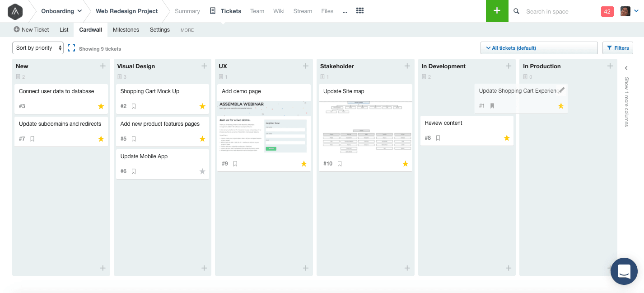
Task: Add a card in the Stakeholder column
Action: (407, 66)
